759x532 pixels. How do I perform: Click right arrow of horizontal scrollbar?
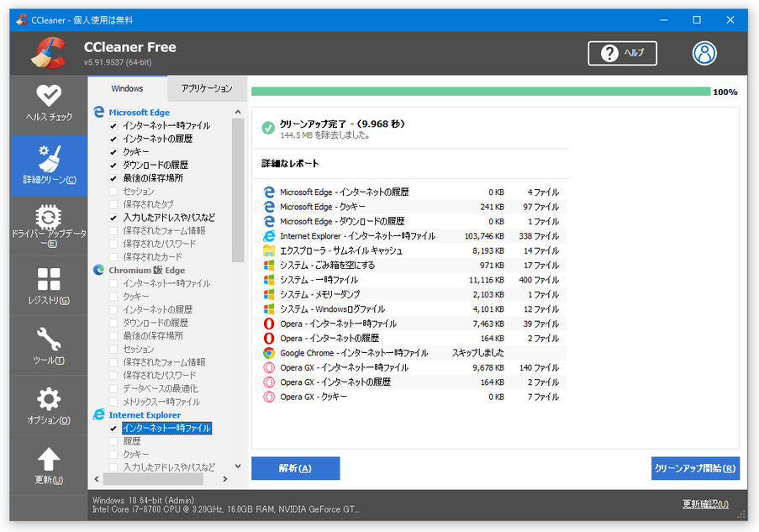pos(225,479)
